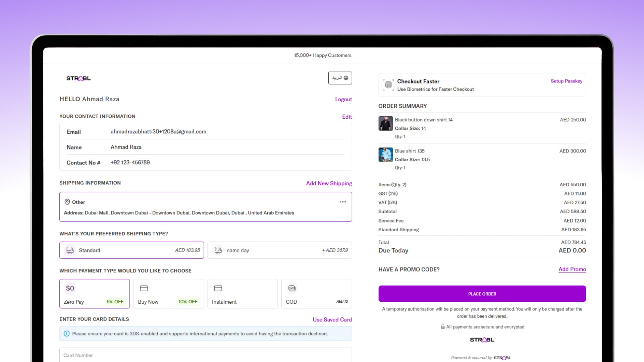Click Add New Shipping link

coord(329,183)
